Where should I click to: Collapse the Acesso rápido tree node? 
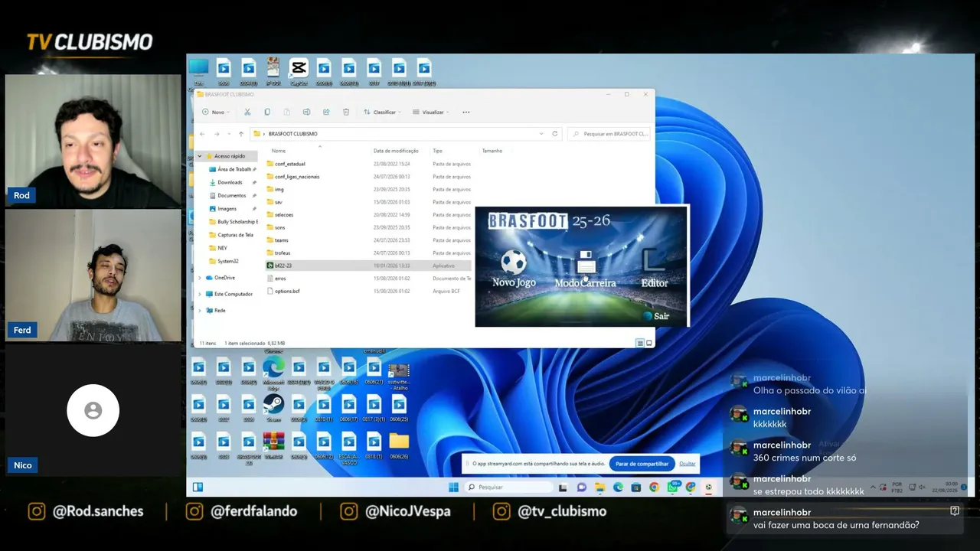200,156
